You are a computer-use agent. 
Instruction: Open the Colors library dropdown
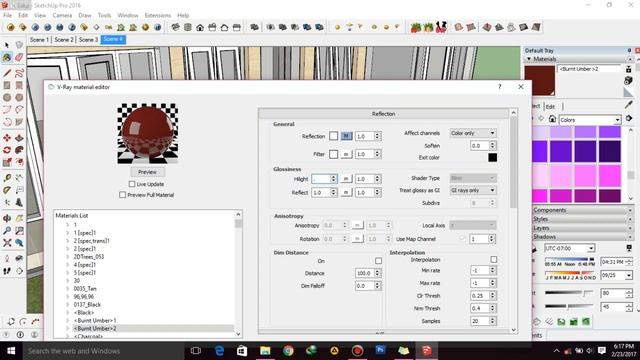tap(589, 120)
